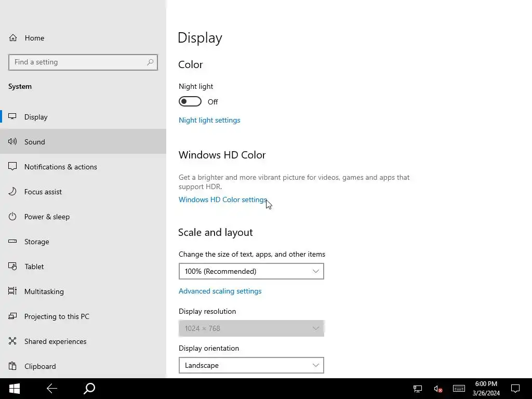532x399 pixels.
Task: Click the Display page title
Action: point(200,37)
